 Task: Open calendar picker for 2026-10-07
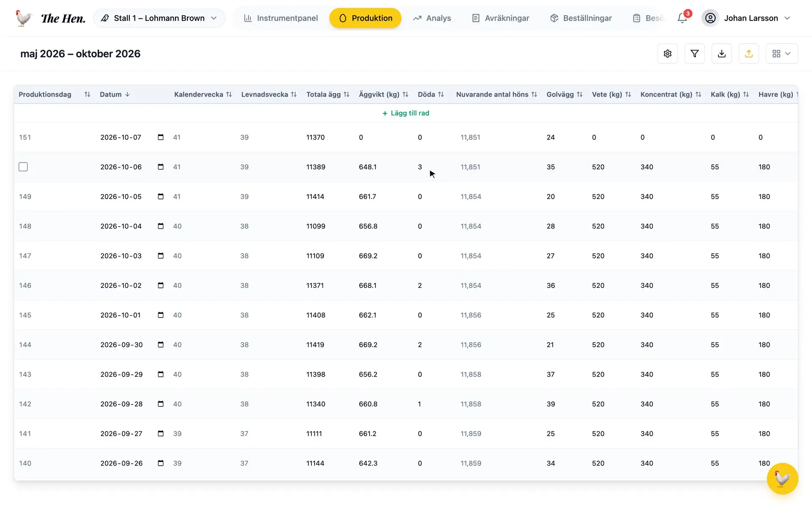pos(161,137)
